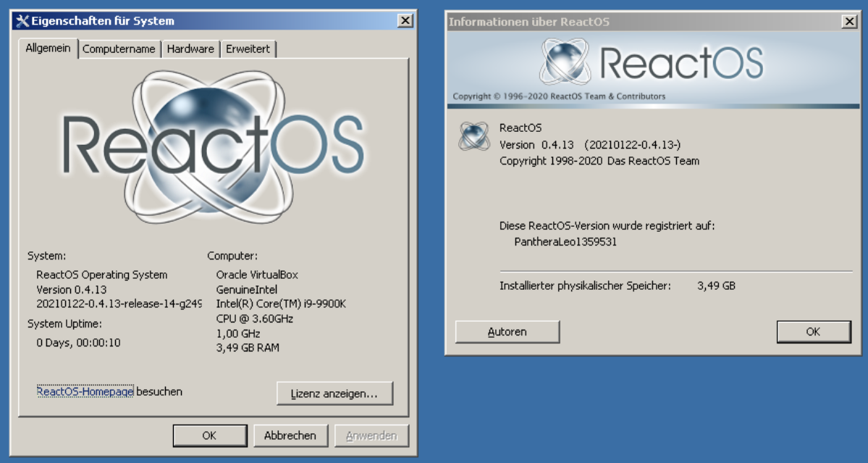
Task: Click the 'Intel(R) Core(TM) i9-9900K' line
Action: 281,304
